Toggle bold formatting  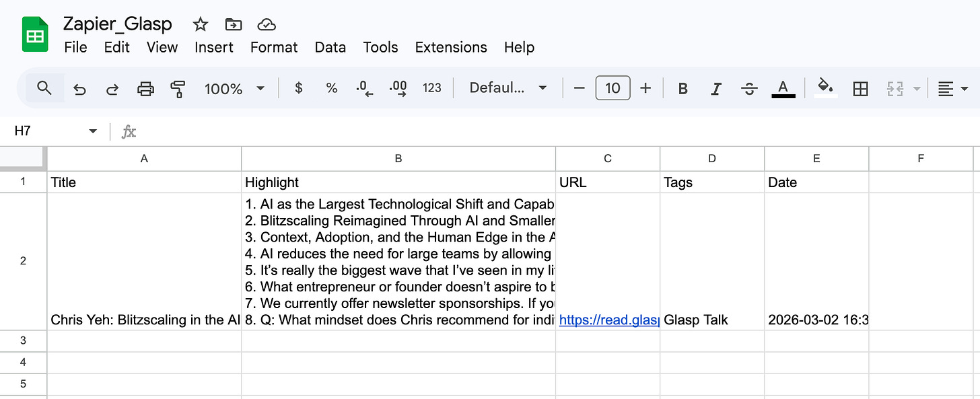click(683, 89)
